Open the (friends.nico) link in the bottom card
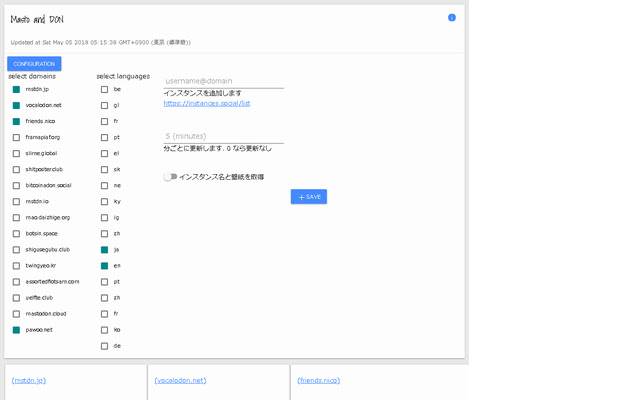The image size is (640, 400). (319, 380)
